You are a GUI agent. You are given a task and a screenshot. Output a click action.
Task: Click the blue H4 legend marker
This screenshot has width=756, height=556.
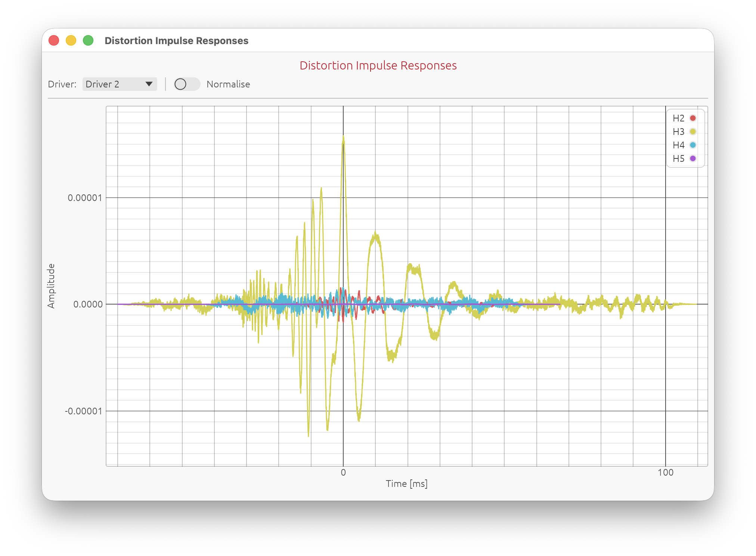[693, 145]
